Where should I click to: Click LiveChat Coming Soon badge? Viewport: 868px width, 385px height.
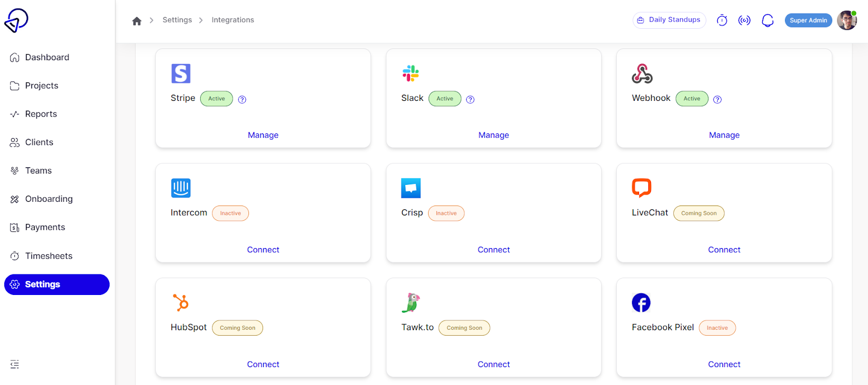click(x=699, y=213)
